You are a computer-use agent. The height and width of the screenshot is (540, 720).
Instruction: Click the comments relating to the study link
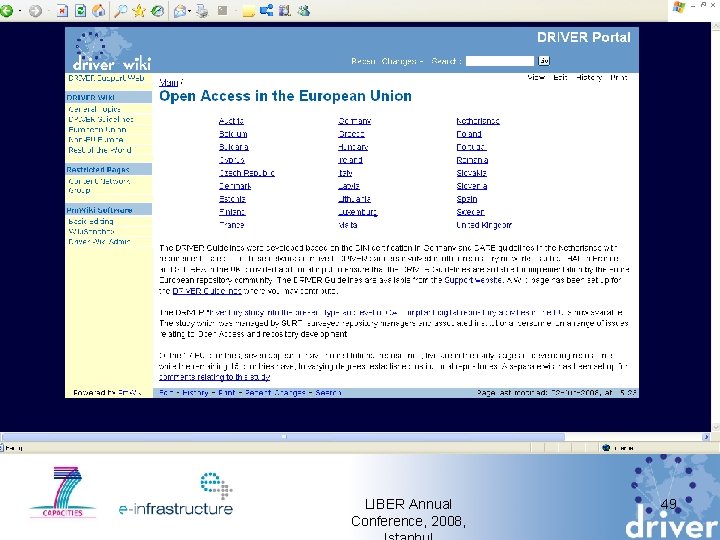coord(214,377)
